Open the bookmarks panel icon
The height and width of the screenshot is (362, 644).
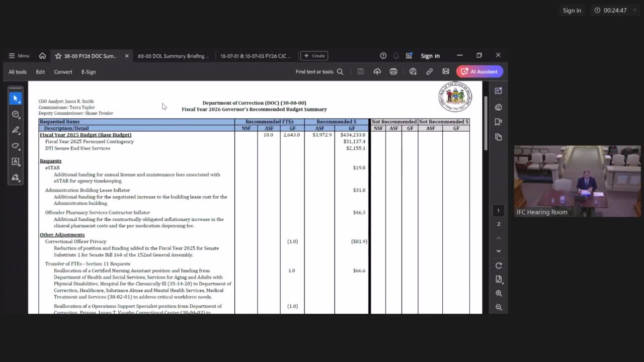point(499,122)
